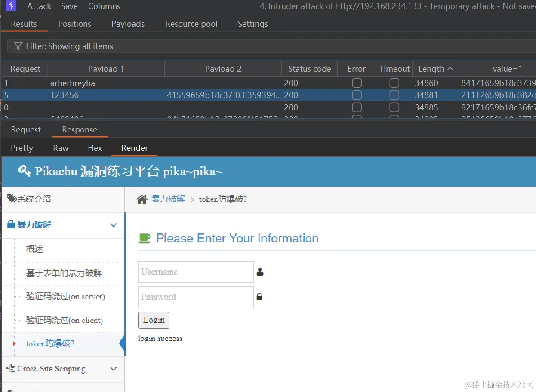Toggle Timeout checkbox for request 1
Image resolution: width=536 pixels, height=392 pixels.
point(394,83)
